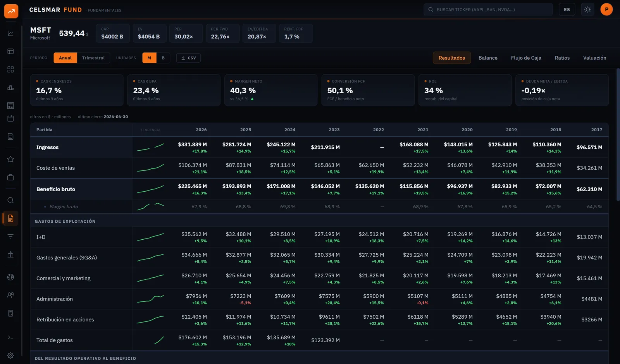Screen dimensions: 620x364
Task: Open the four-square grid sidebar icon
Action: 10,69
